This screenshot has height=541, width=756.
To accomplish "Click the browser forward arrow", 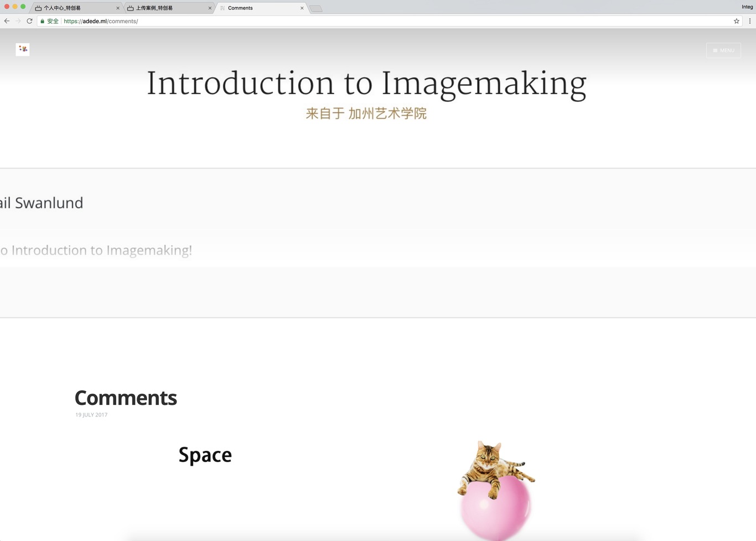I will (x=18, y=21).
